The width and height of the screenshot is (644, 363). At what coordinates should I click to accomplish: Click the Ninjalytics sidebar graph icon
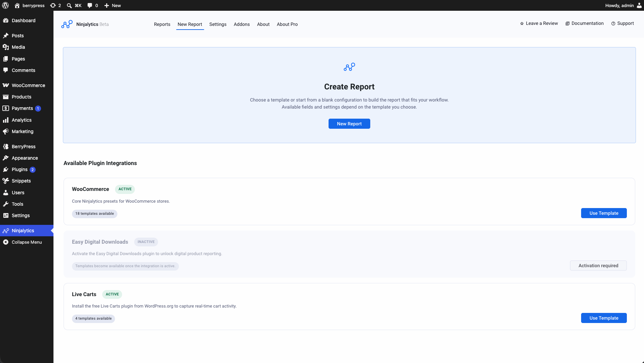coord(6,231)
